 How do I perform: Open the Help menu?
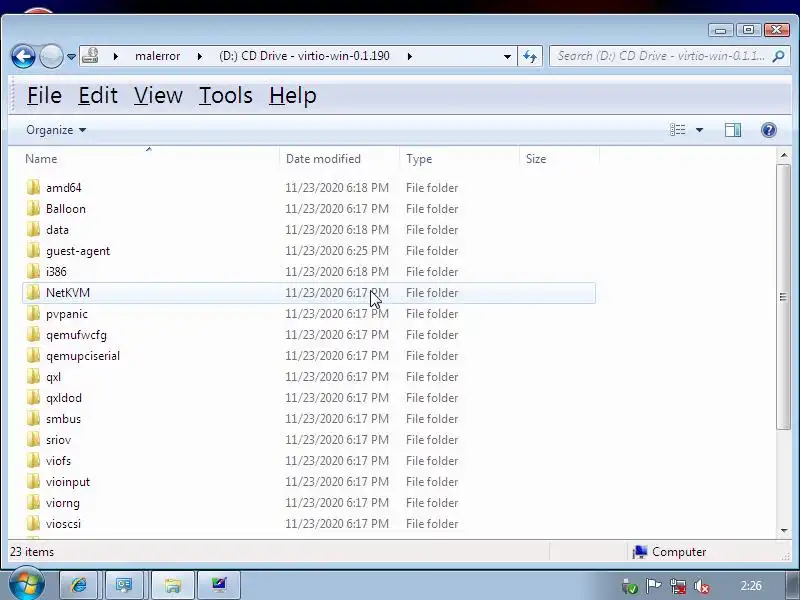(x=293, y=95)
